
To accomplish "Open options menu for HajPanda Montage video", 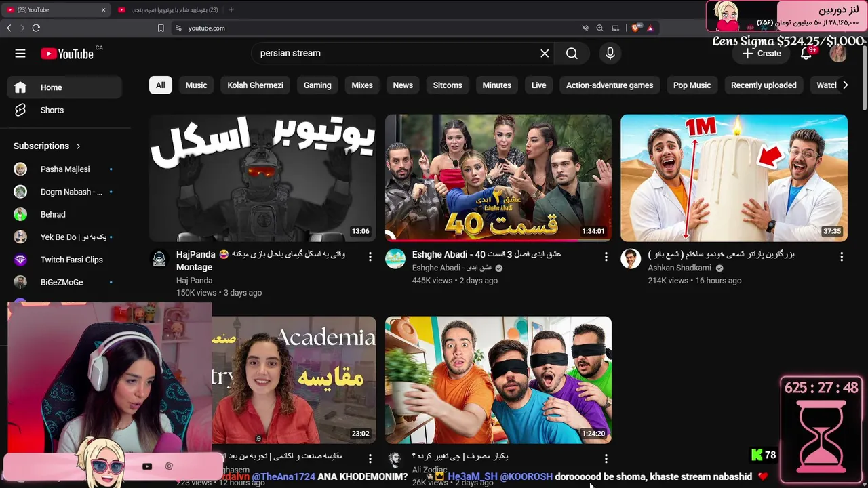I will click(370, 257).
